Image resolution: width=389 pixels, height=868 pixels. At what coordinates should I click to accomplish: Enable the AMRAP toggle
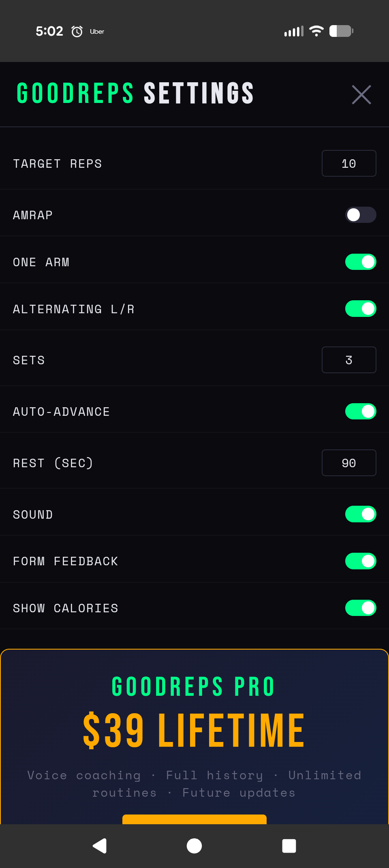tap(361, 215)
